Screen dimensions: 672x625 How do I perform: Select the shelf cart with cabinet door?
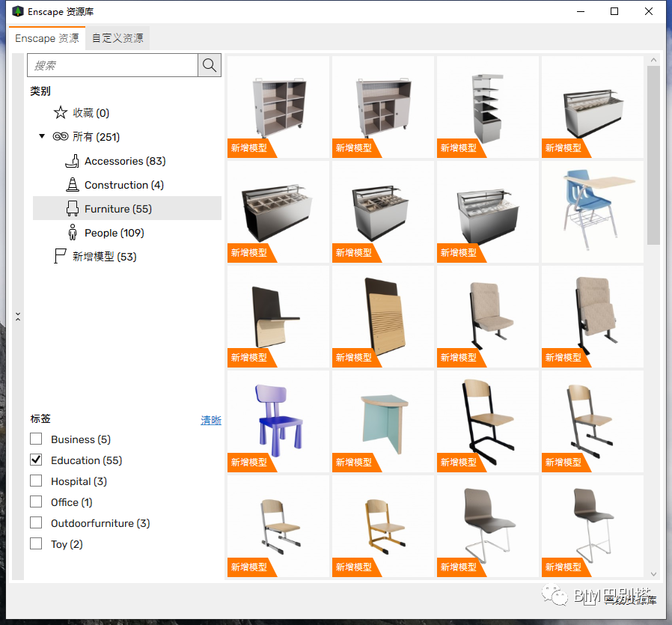[x=383, y=107]
